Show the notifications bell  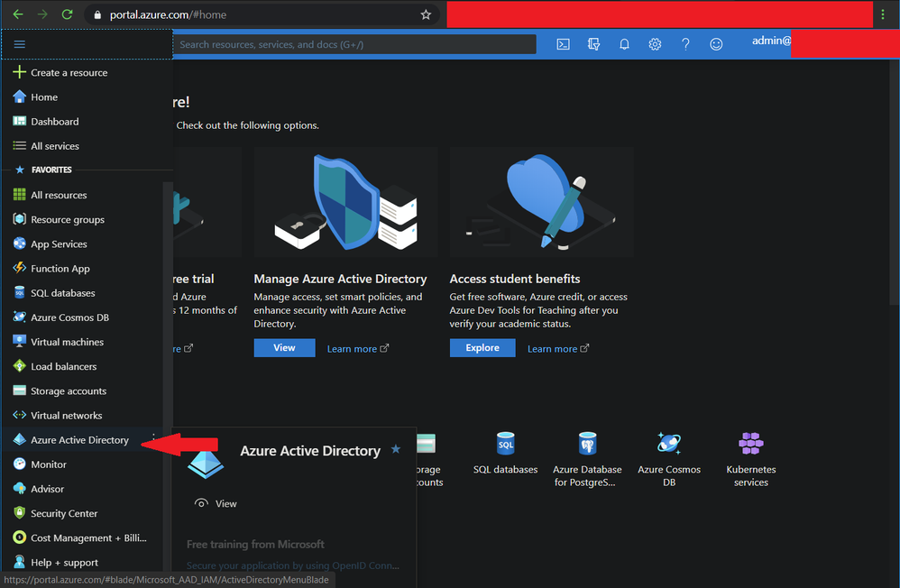624,44
